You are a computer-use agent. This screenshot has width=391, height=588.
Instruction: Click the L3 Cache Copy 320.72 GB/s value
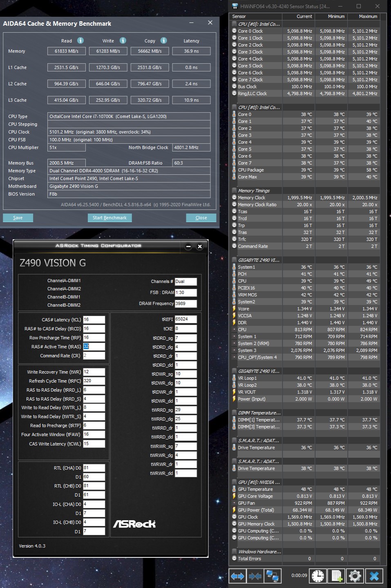click(150, 100)
